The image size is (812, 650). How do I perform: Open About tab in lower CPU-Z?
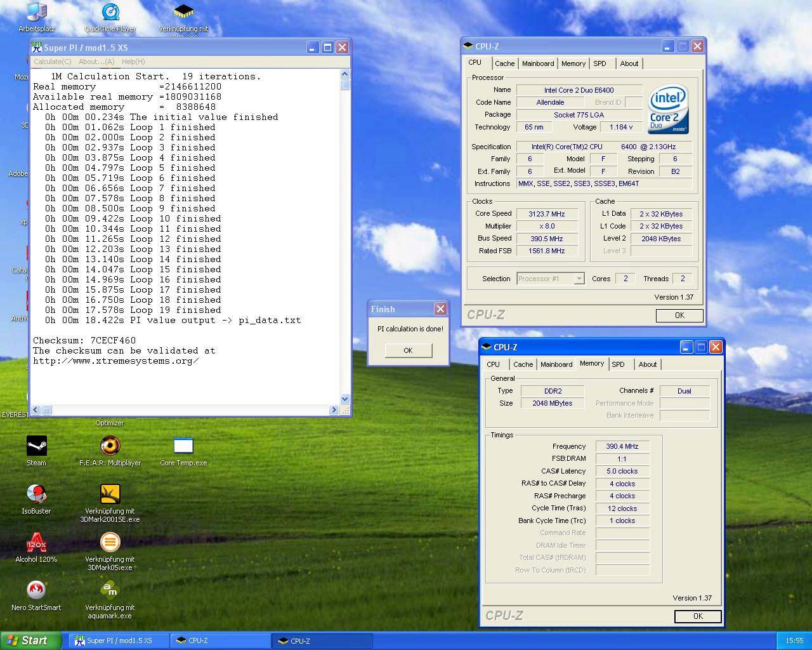coord(648,364)
